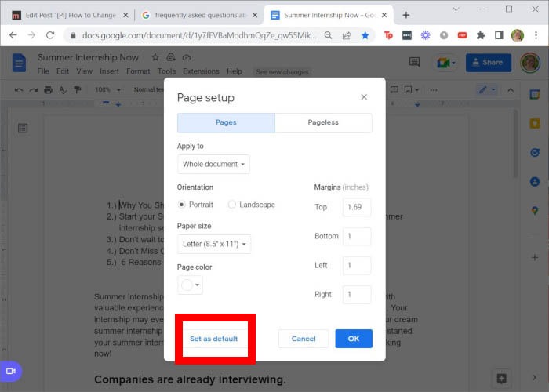The height and width of the screenshot is (392, 549).
Task: Select Portrait orientation
Action: pyautogui.click(x=181, y=205)
